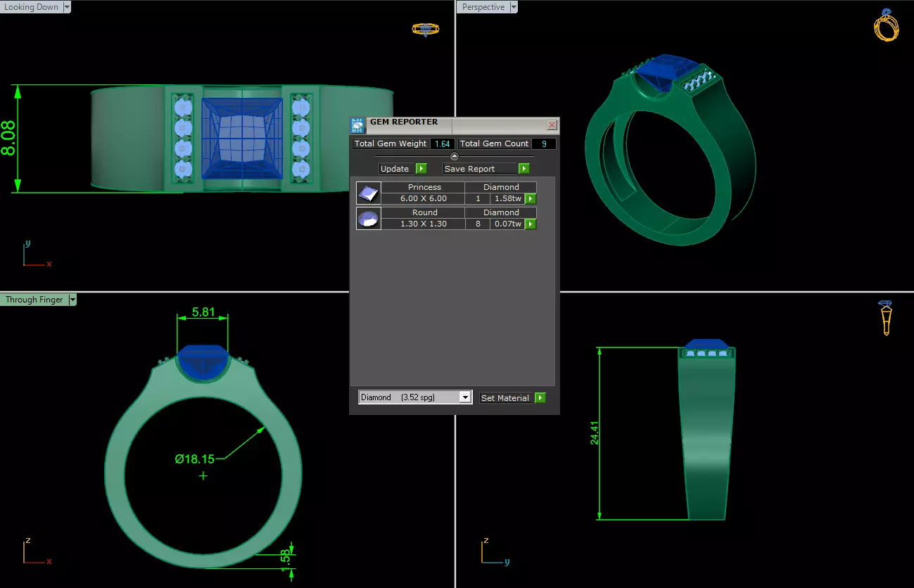The height and width of the screenshot is (588, 914).
Task: Click the top-view ring icon in the Looking Down viewport
Action: pos(425,30)
